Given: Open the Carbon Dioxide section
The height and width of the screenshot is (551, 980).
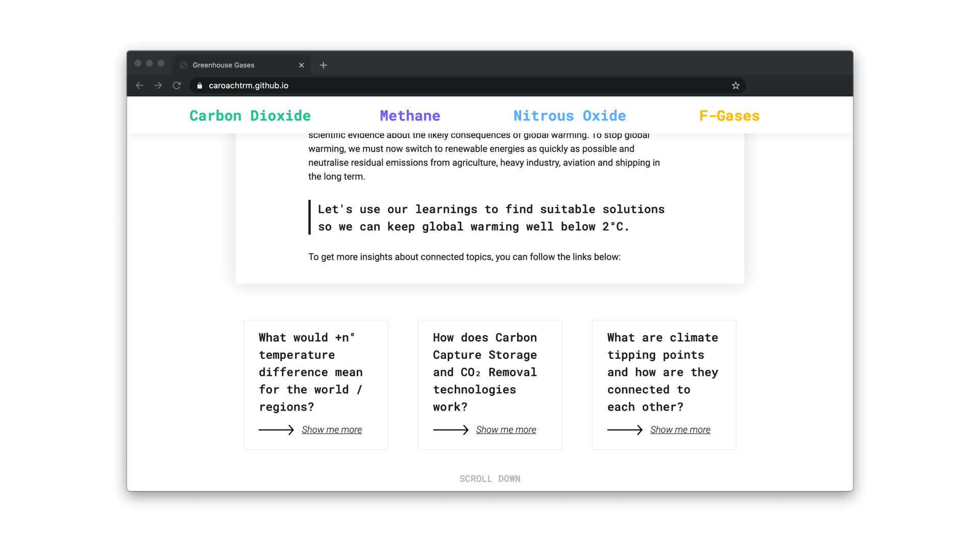Looking at the screenshot, I should (x=250, y=116).
